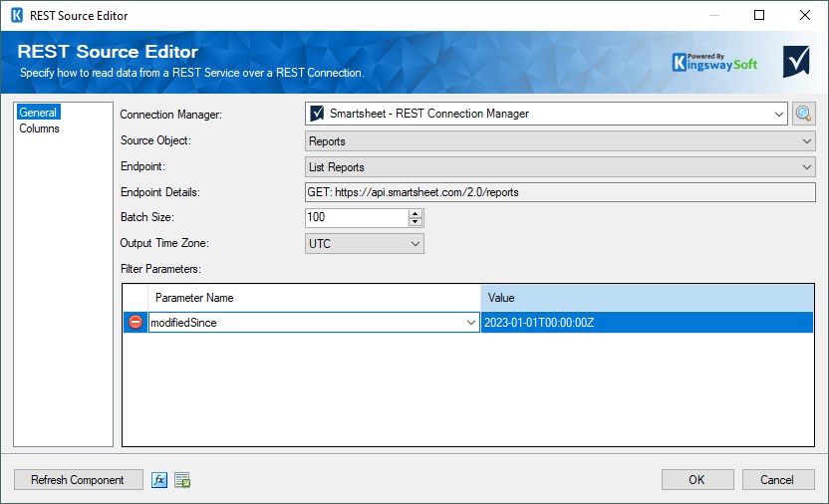This screenshot has width=829, height=504.
Task: Click the Endpoint Details URL field
Action: 560,192
